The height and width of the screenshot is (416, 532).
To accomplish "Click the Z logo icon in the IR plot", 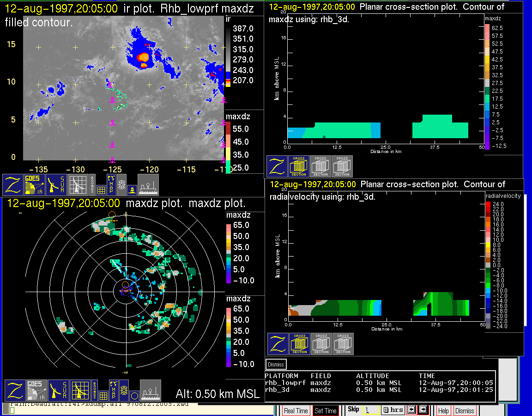I will [x=13, y=185].
